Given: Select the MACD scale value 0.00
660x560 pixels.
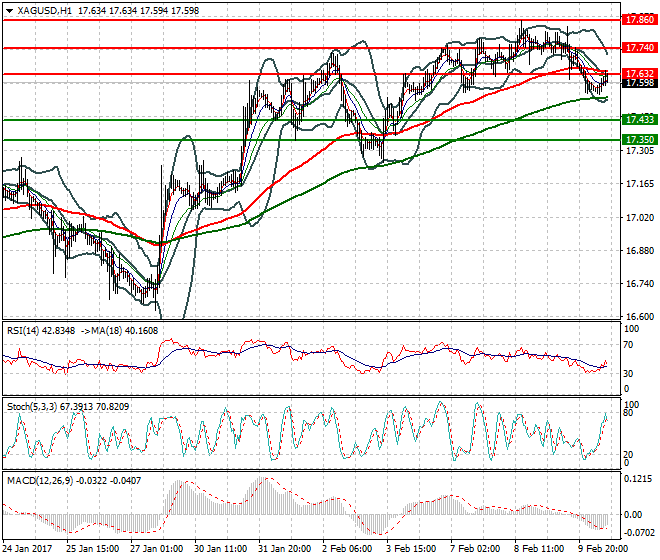Looking at the screenshot, I should (x=633, y=515).
